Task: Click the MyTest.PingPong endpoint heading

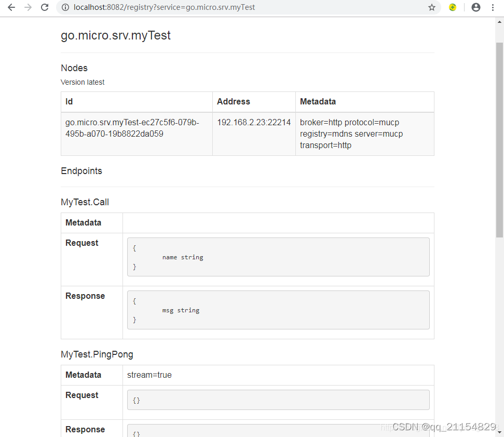Action: coord(97,354)
